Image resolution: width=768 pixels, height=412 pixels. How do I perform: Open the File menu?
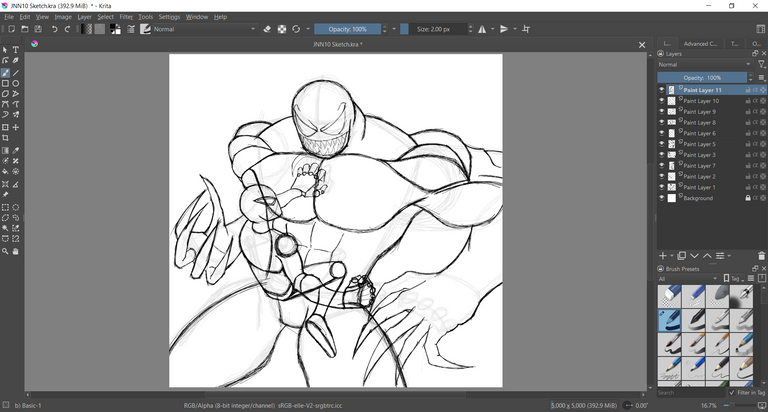point(9,17)
